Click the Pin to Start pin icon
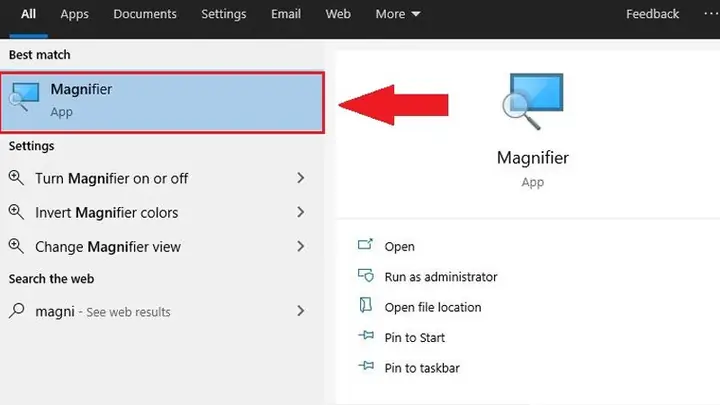 366,335
